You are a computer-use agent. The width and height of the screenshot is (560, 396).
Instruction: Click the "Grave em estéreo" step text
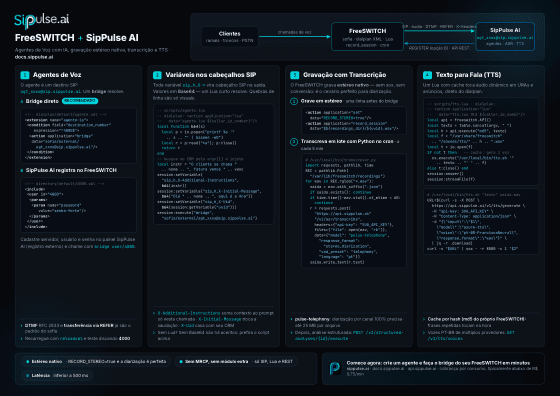321,101
